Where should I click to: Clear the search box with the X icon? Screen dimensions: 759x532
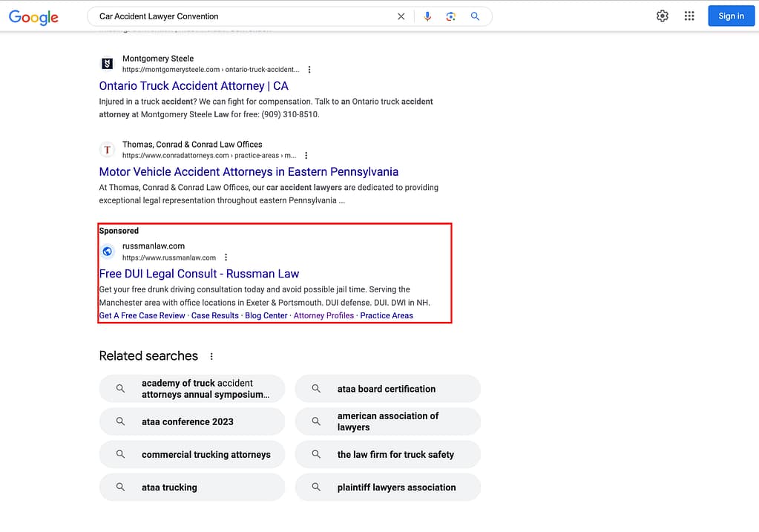click(x=401, y=16)
